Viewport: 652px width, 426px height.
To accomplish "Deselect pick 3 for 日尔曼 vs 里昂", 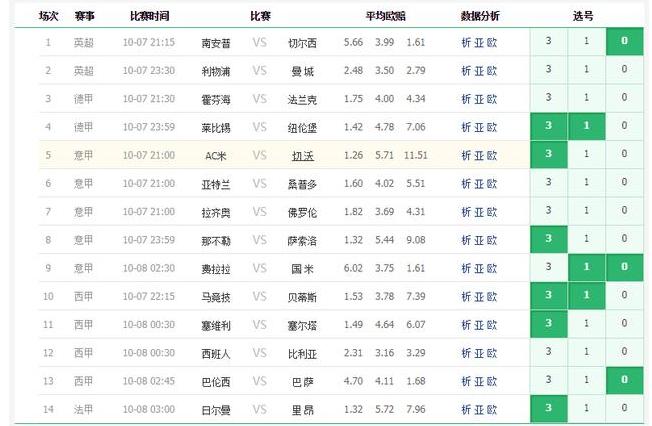I will [x=548, y=409].
